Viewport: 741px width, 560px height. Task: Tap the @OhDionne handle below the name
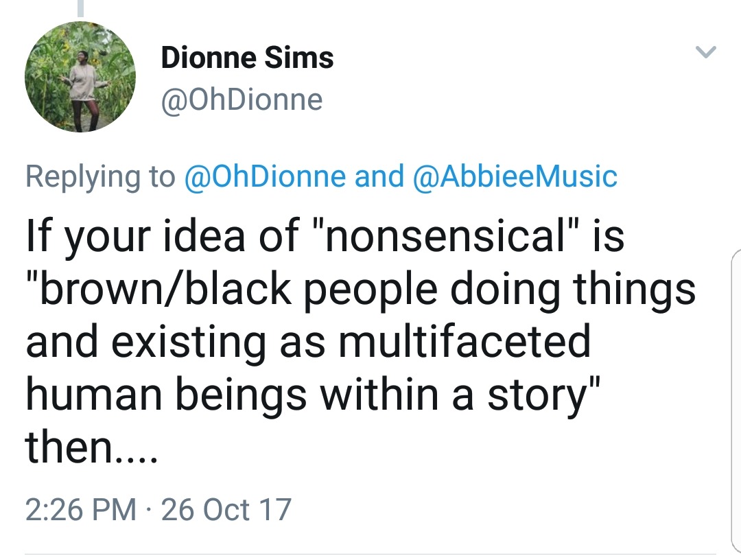tap(242, 100)
